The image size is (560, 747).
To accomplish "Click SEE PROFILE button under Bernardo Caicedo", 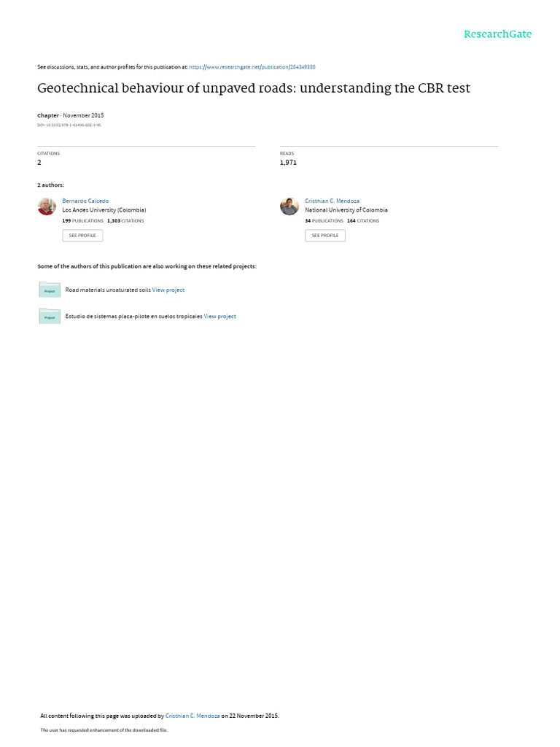I will click(82, 236).
